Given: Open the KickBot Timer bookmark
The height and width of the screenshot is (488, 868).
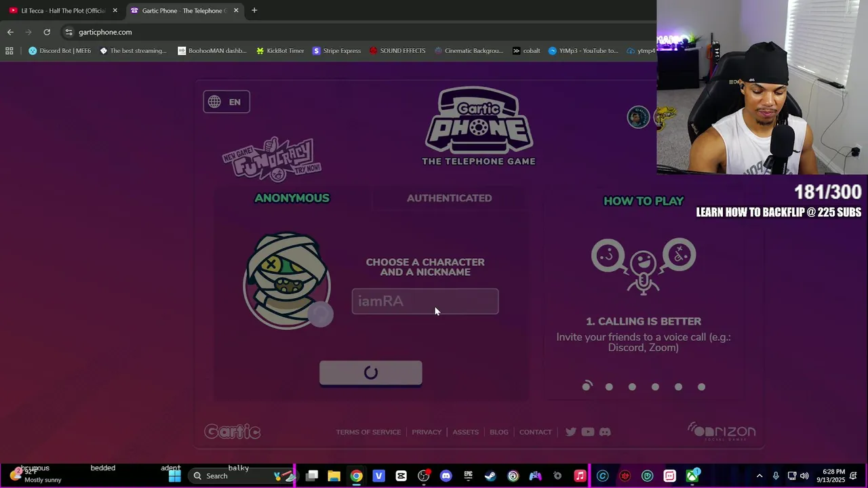Looking at the screenshot, I should [x=279, y=51].
